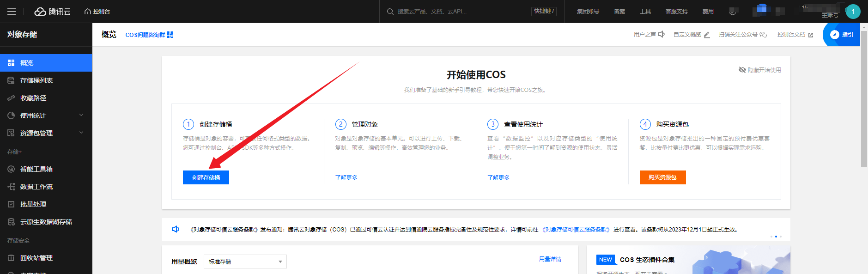Open the hamburger menu in top bar

tap(12, 12)
